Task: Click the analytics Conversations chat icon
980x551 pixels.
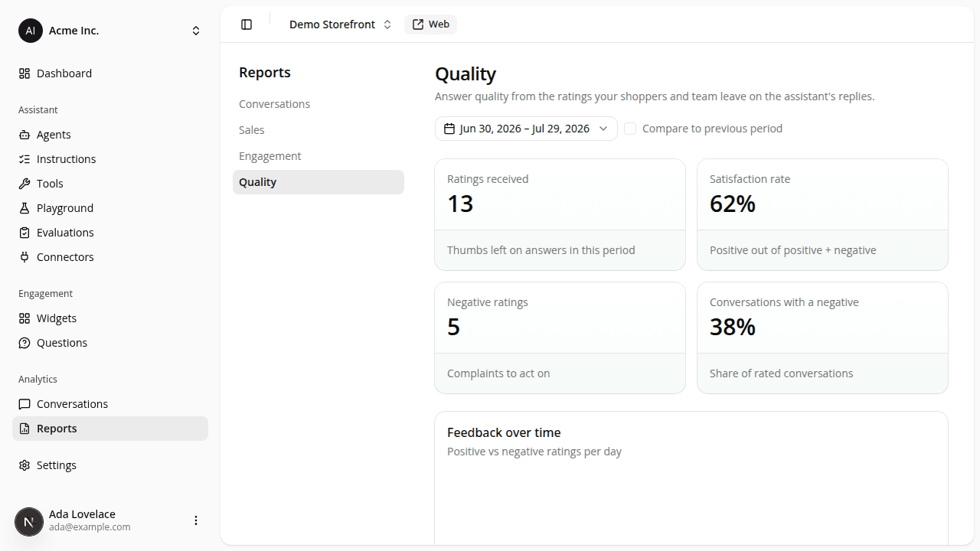Action: 24,404
